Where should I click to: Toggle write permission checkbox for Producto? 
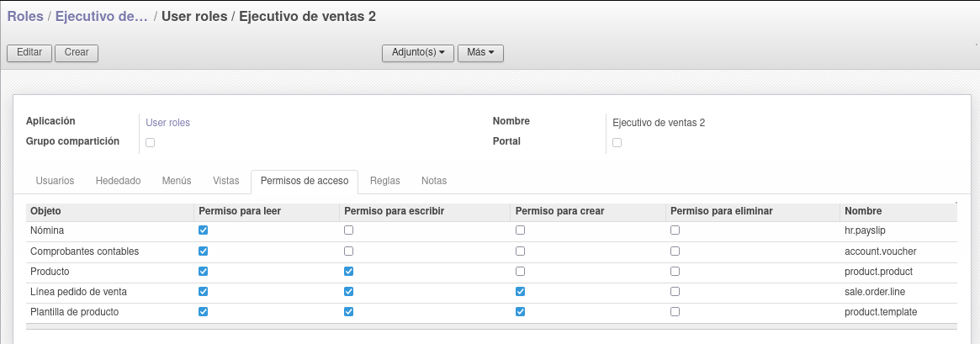pyautogui.click(x=349, y=272)
